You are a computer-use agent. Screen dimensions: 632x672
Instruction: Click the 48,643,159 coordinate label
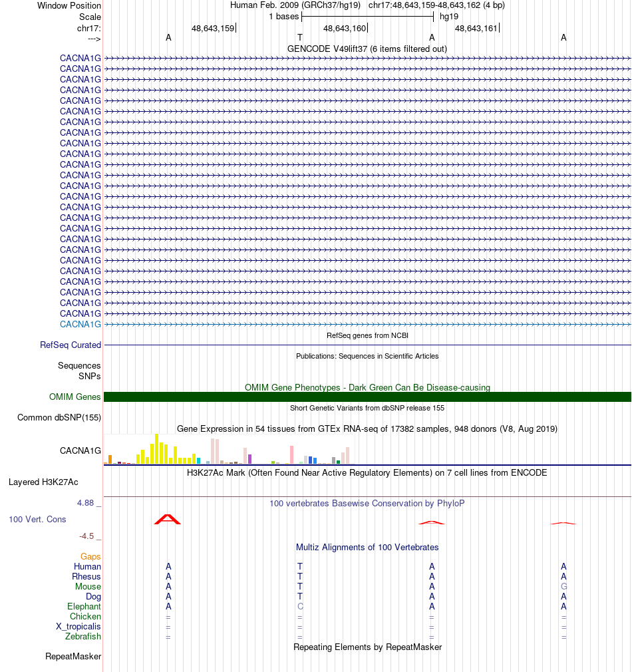pyautogui.click(x=212, y=29)
